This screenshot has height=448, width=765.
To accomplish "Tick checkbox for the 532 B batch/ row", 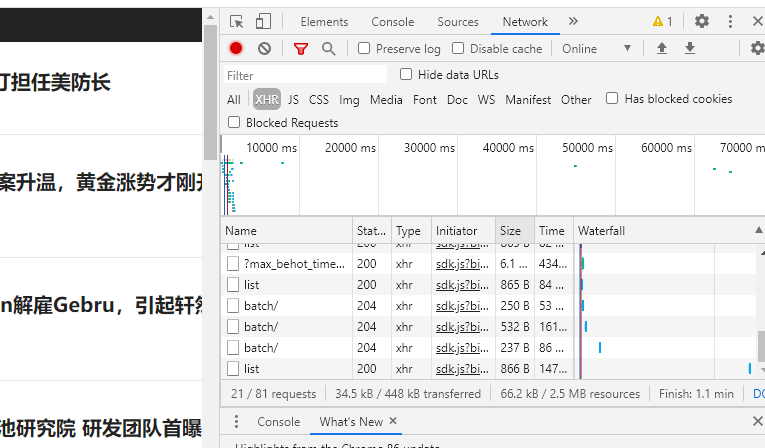I will point(233,326).
